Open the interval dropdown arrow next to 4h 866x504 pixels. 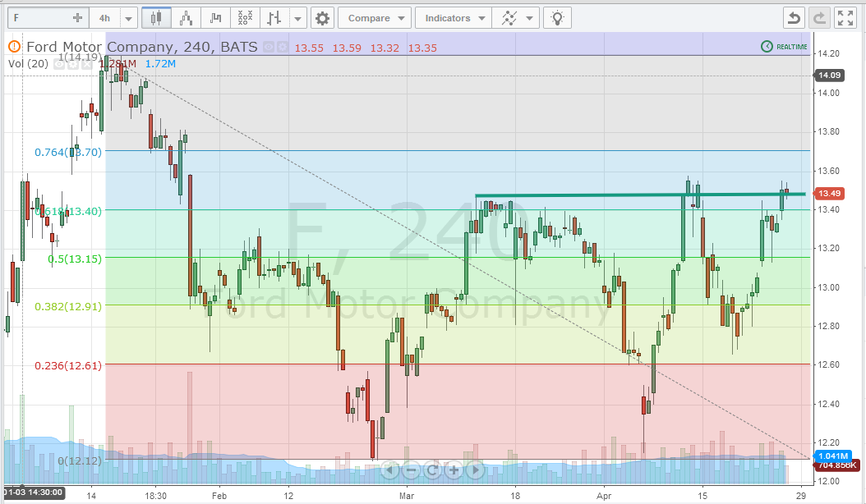click(x=128, y=18)
